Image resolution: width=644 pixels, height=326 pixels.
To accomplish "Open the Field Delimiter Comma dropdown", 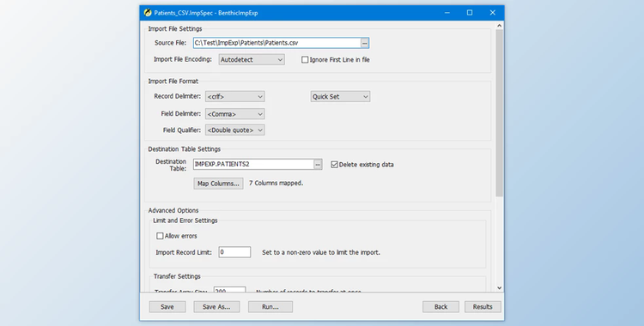I will [x=235, y=114].
